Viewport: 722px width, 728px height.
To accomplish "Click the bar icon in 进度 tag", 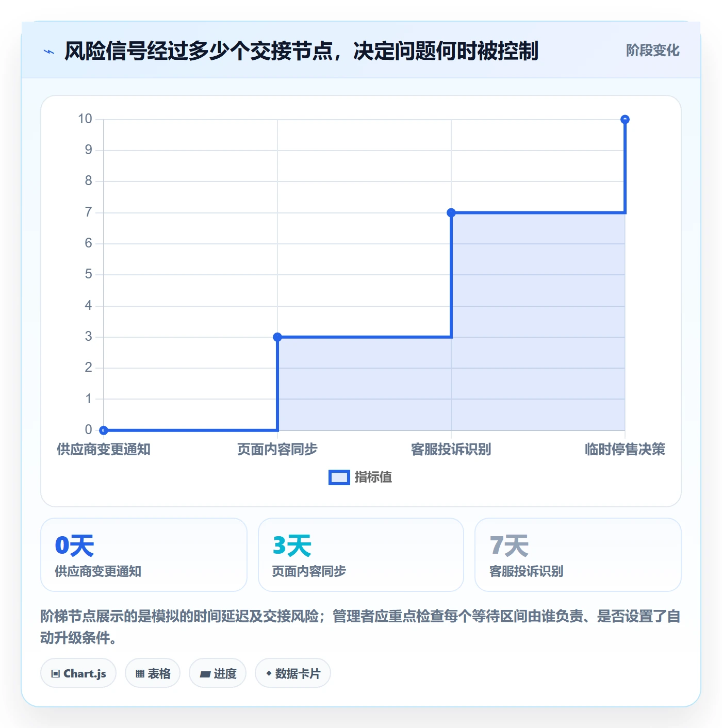I will (205, 674).
